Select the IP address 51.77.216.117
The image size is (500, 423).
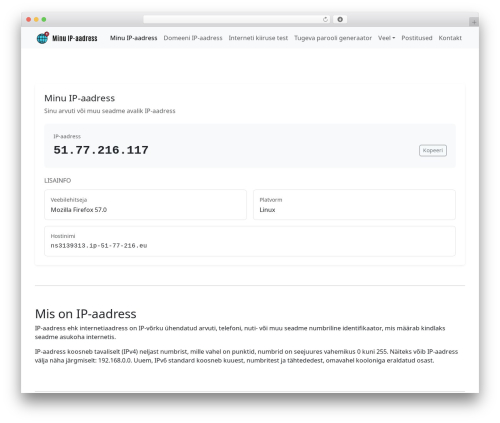click(101, 150)
